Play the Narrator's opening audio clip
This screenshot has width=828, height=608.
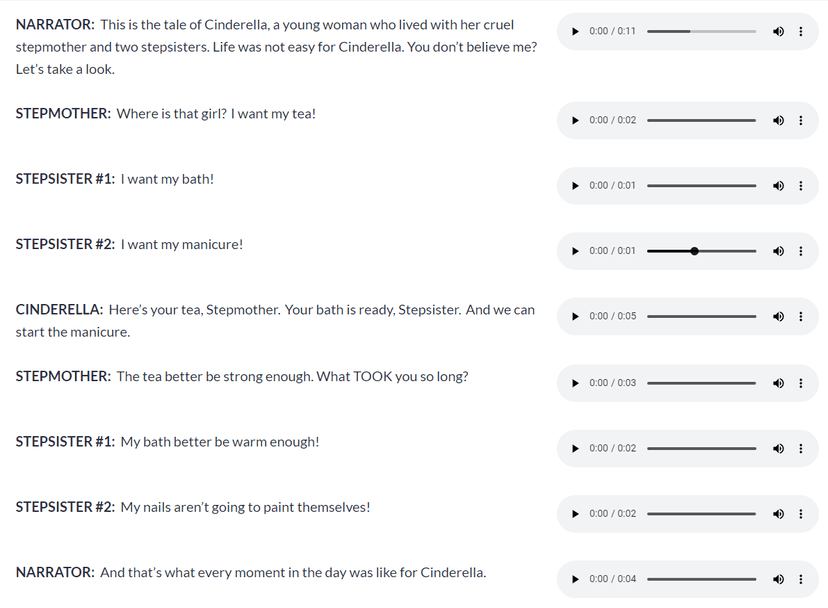(575, 31)
